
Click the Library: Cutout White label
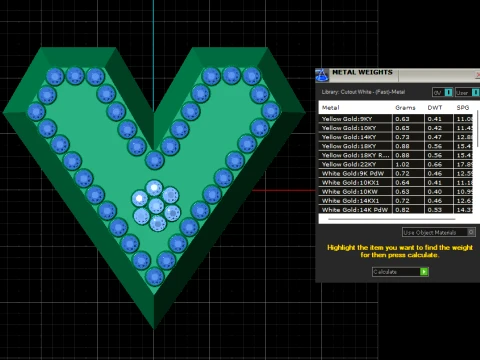point(363,92)
